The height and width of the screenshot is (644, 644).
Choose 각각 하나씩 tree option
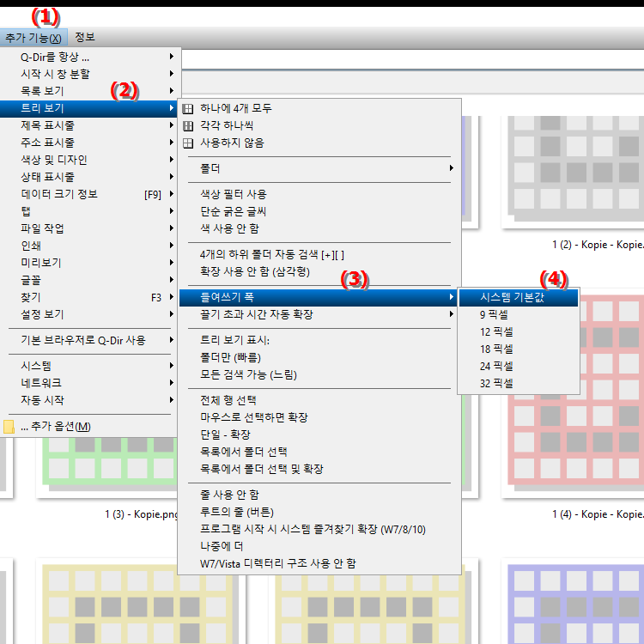[x=319, y=125]
